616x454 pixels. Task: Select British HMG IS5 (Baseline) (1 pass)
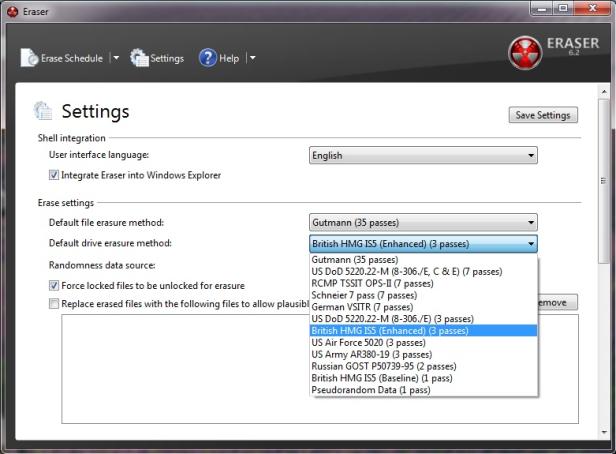424,378
